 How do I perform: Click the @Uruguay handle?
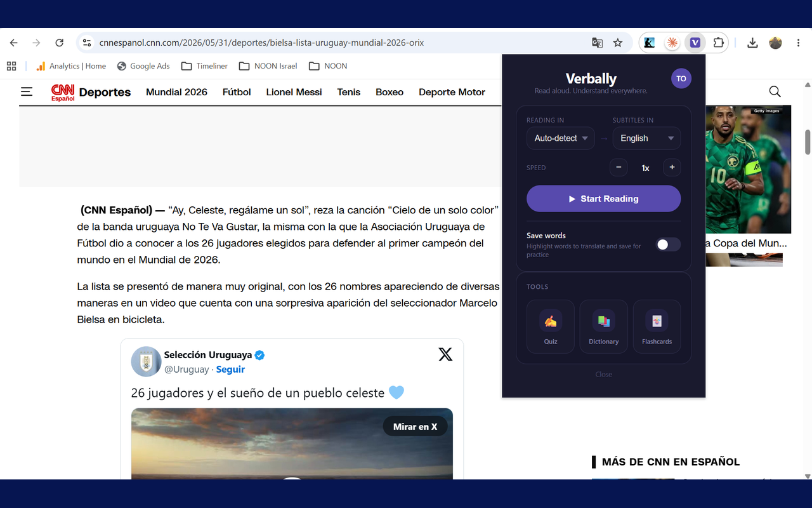(187, 369)
